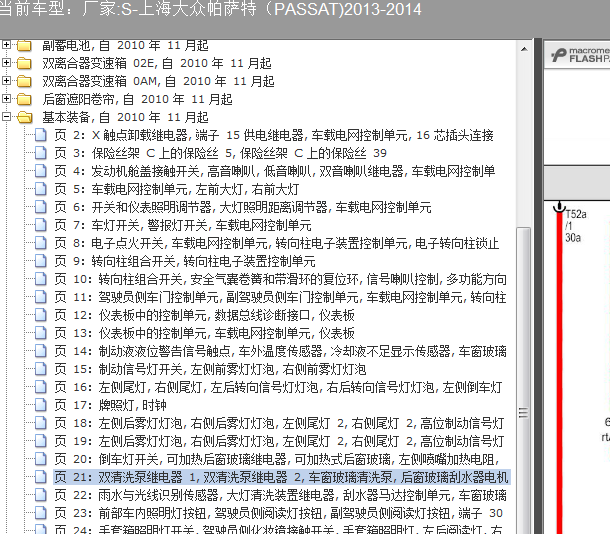This screenshot has width=610, height=534.
Task: Click page icon for 页 6
Action: click(40, 207)
